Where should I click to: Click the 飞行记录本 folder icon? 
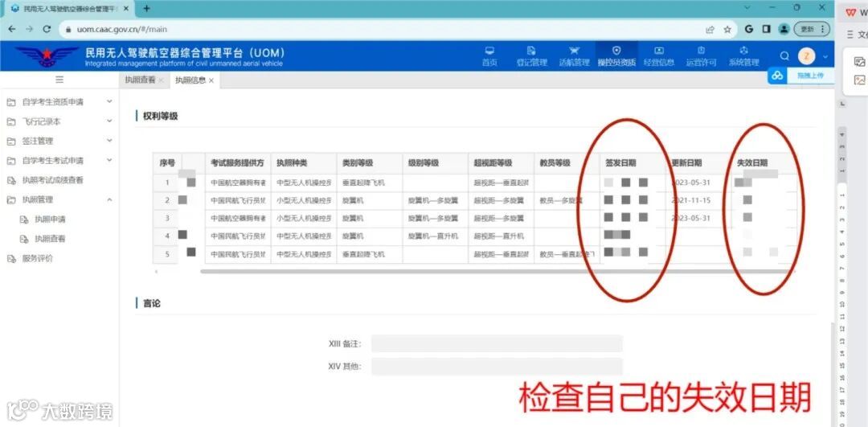(10, 122)
